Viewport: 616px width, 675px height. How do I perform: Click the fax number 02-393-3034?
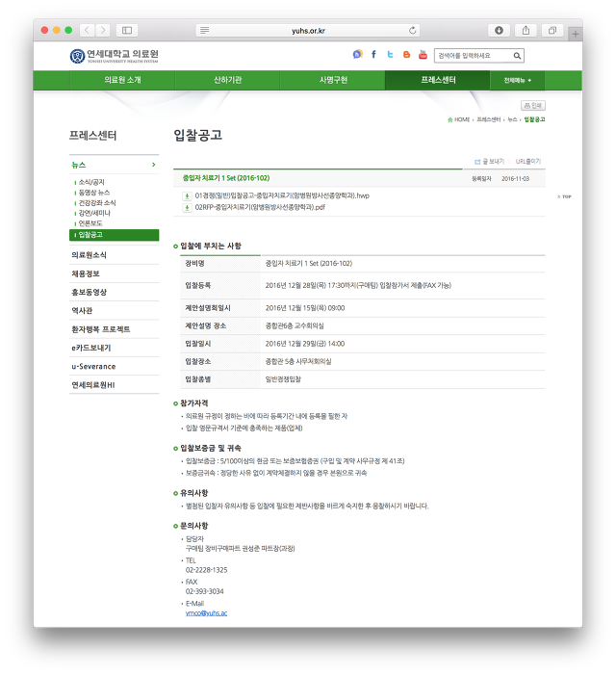[x=204, y=591]
